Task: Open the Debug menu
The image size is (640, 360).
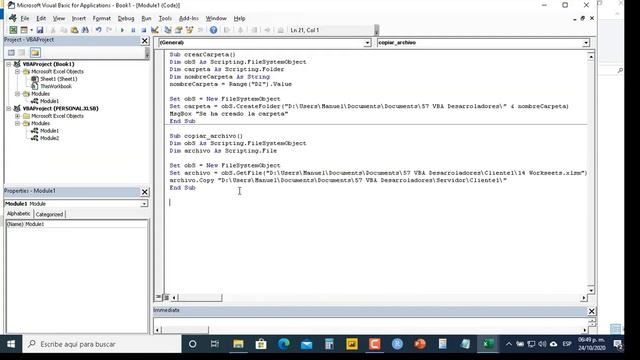Action: [x=126, y=18]
